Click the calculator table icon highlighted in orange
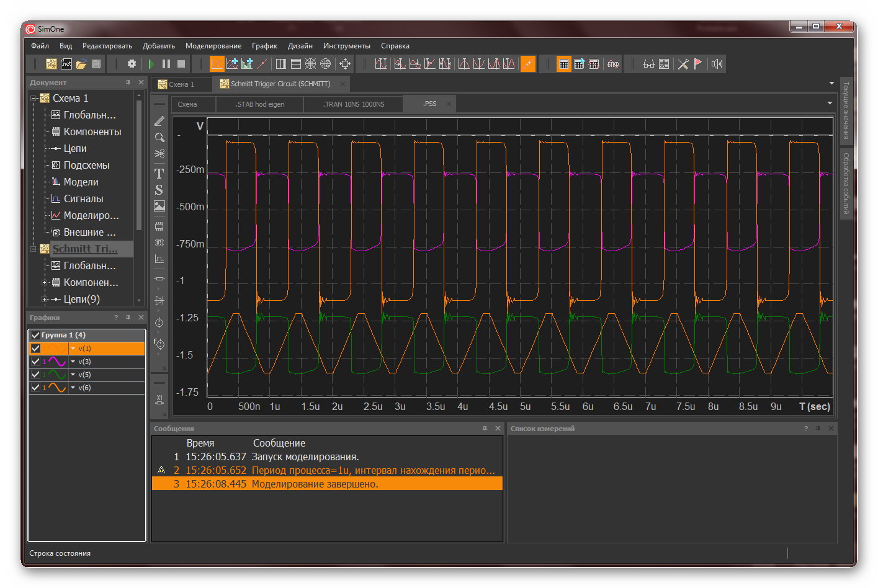The width and height of the screenshot is (878, 588). (564, 64)
